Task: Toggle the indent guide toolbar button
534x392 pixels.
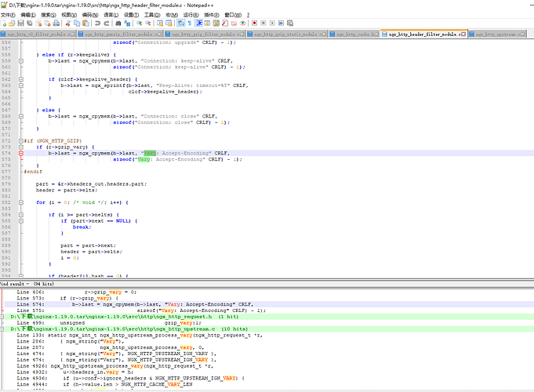Action: (x=199, y=24)
